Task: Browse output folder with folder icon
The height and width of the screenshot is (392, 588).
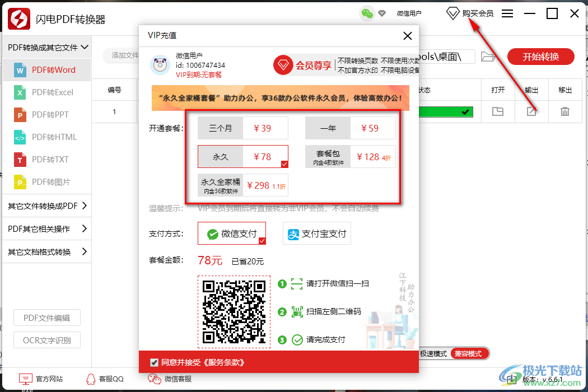Action: coord(488,57)
